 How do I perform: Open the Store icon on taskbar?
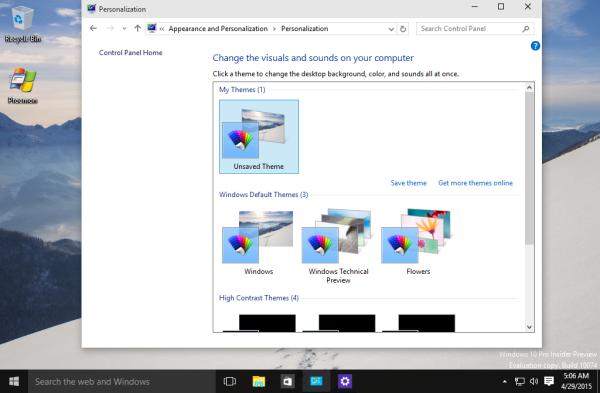pos(287,382)
